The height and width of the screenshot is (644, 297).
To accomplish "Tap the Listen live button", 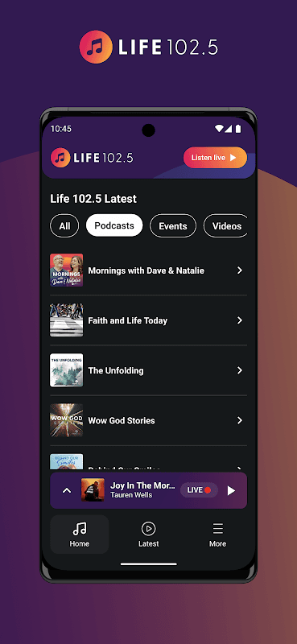I will [215, 158].
